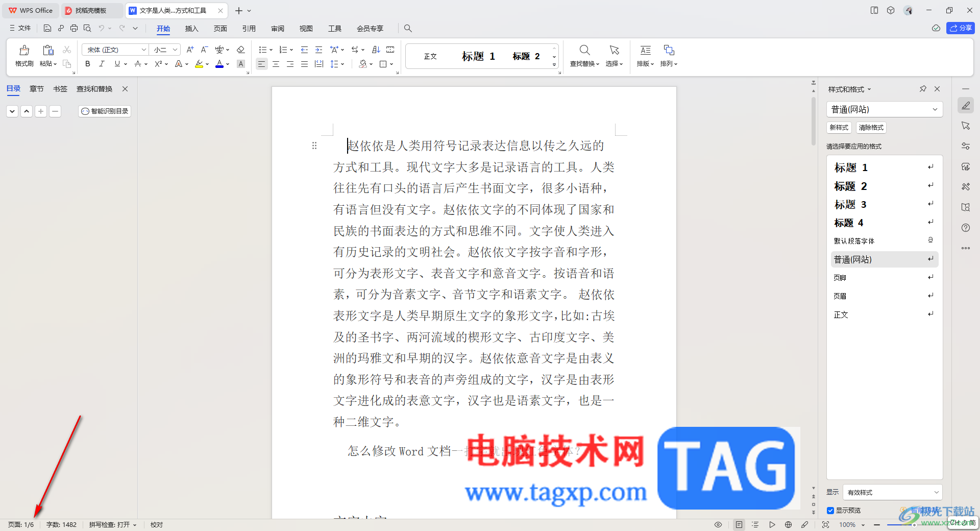This screenshot has width=980, height=531.
Task: Click the Sort (A-Z) icon
Action: (376, 50)
